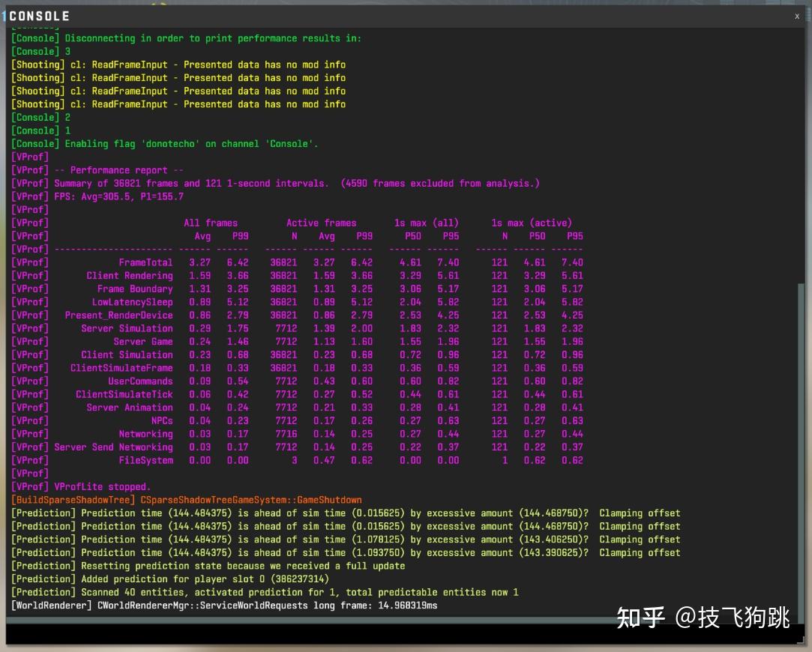Click the '1s max (all)' column header
812x652 pixels.
426,223
